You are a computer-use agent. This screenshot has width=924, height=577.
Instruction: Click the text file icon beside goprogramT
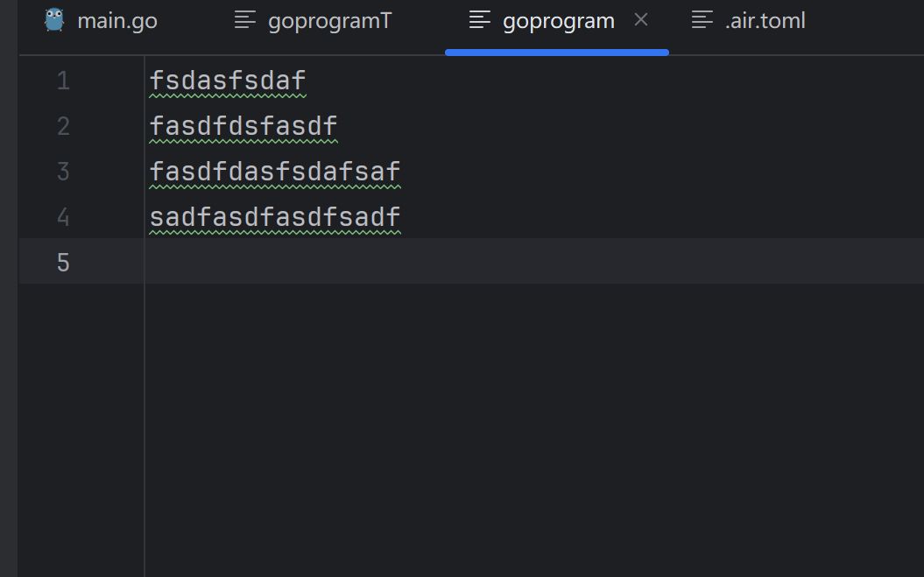(245, 20)
